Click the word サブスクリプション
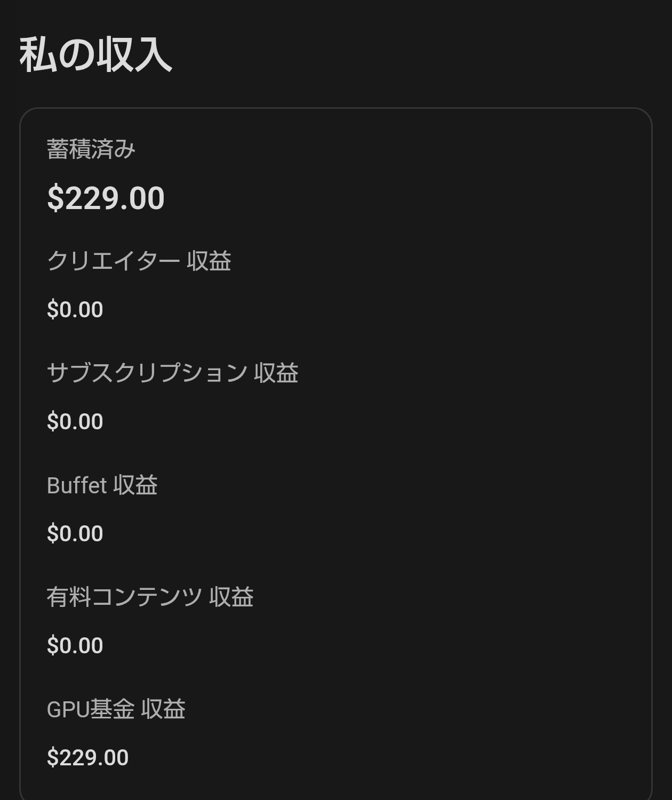Screen dimensions: 672x800 coord(147,373)
